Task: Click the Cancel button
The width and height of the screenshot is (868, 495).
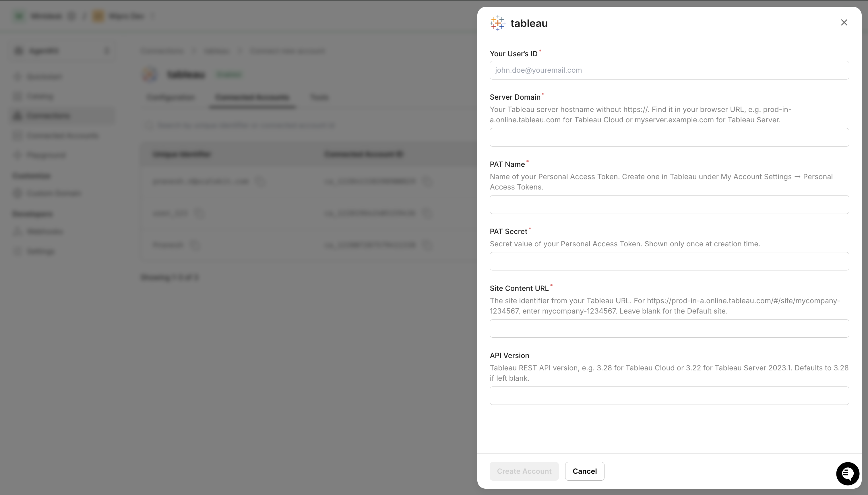Action: point(584,471)
